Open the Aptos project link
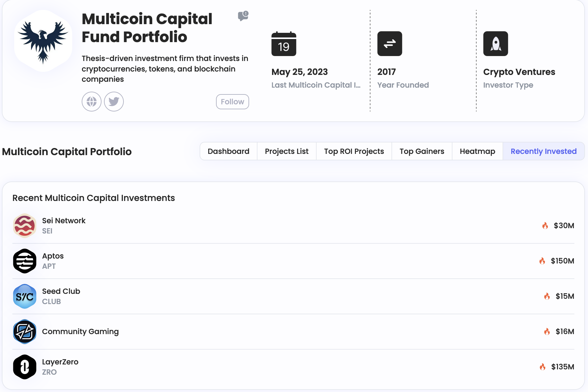This screenshot has height=392, width=588. coord(53,256)
